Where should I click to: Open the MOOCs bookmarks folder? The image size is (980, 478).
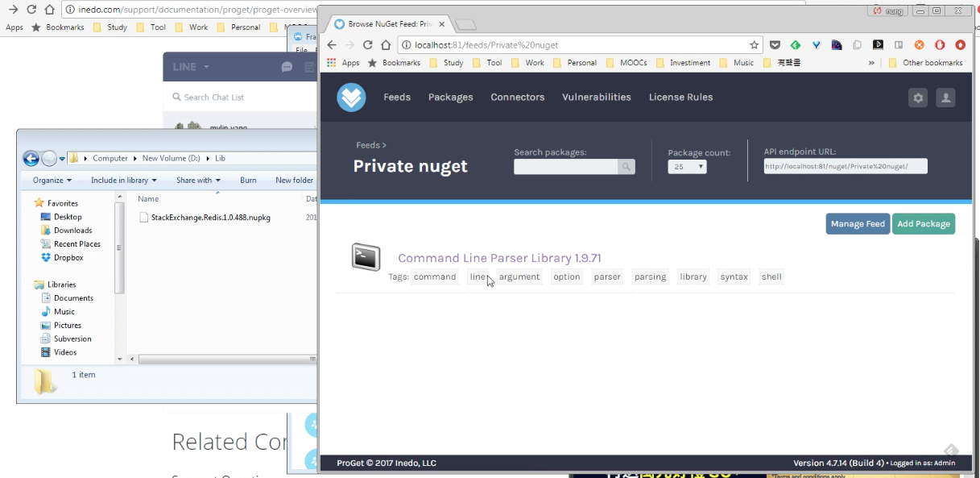pos(626,63)
